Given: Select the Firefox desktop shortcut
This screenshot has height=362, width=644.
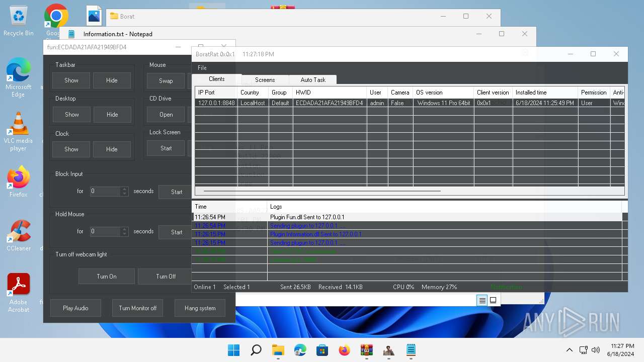Looking at the screenshot, I should pyautogui.click(x=19, y=182).
